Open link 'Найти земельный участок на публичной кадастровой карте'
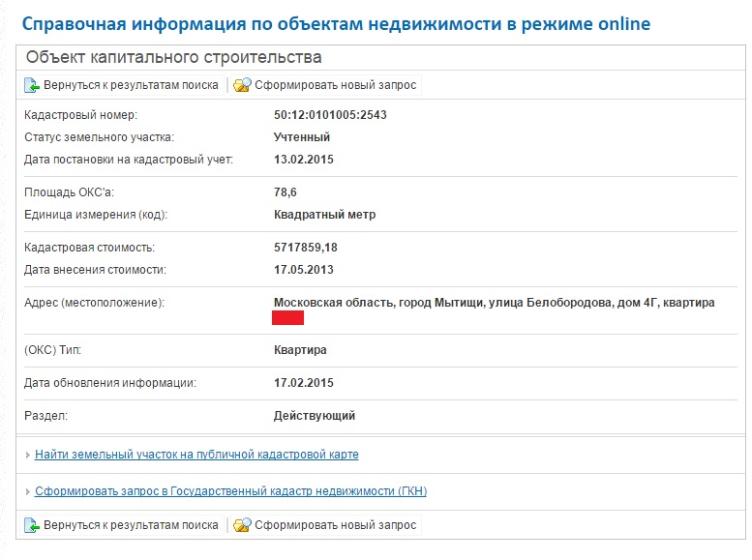 pos(196,455)
